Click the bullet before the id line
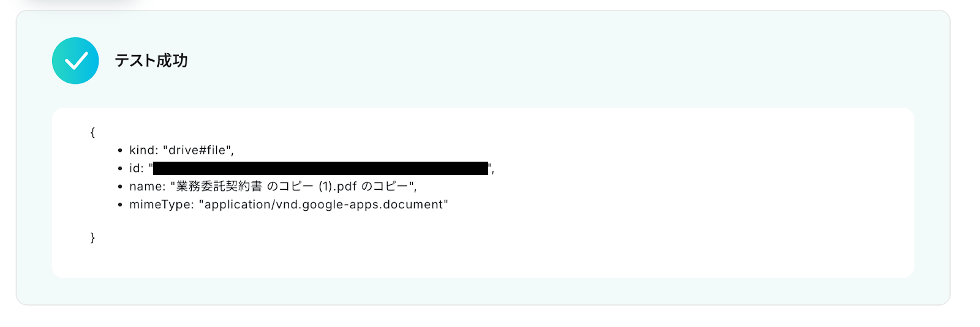This screenshot has width=980, height=327. [x=120, y=168]
